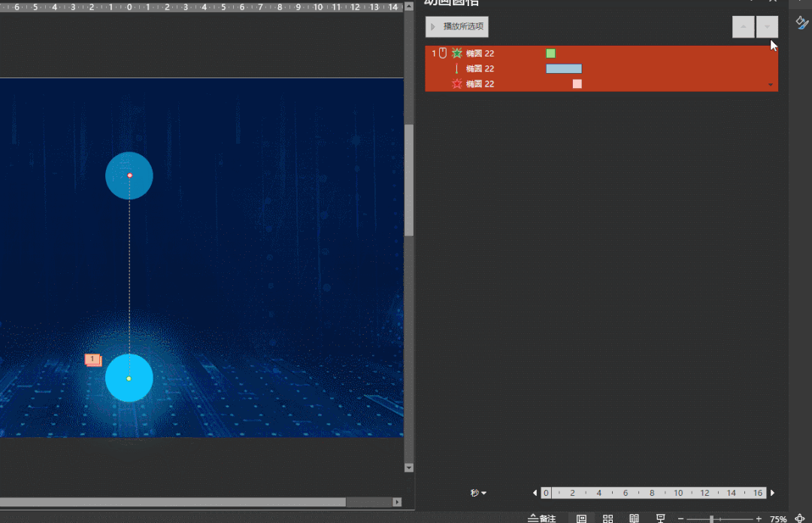Click the 75% zoom level text
The width and height of the screenshot is (812, 523).
pyautogui.click(x=778, y=518)
